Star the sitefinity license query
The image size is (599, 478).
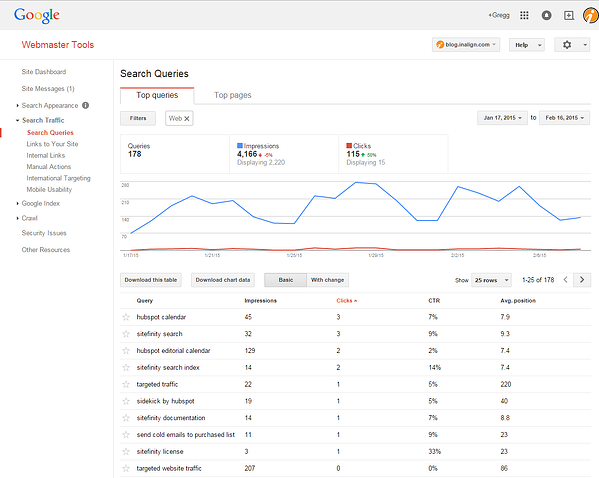pyautogui.click(x=126, y=452)
